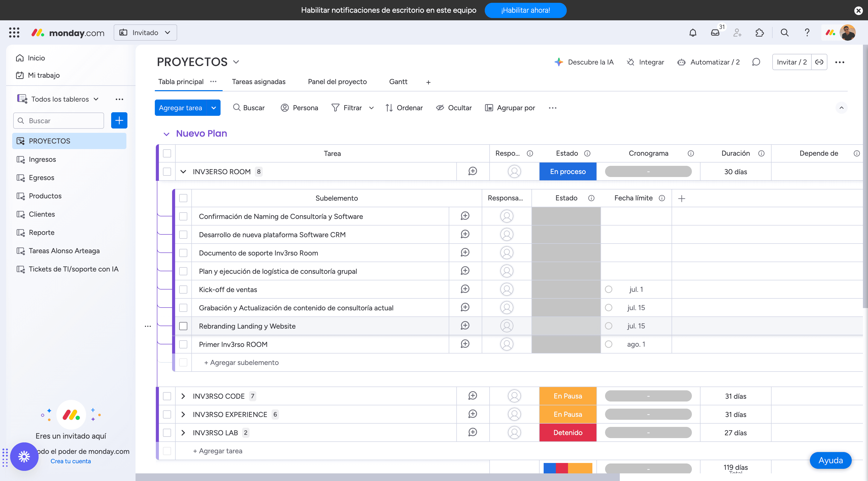The width and height of the screenshot is (868, 481).
Task: Check the INV3ERSO ROOM row checkbox
Action: point(167,172)
